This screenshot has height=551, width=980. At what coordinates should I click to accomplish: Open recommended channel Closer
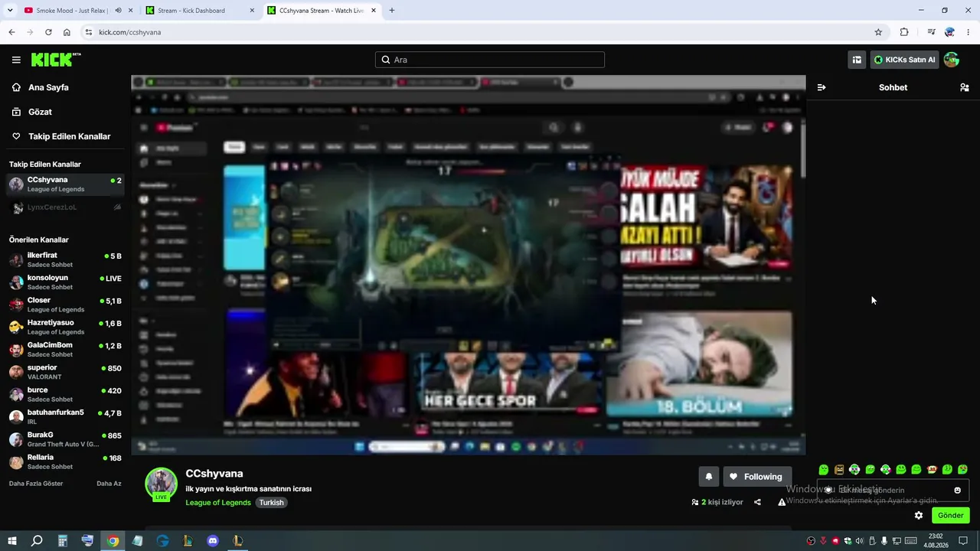point(65,305)
